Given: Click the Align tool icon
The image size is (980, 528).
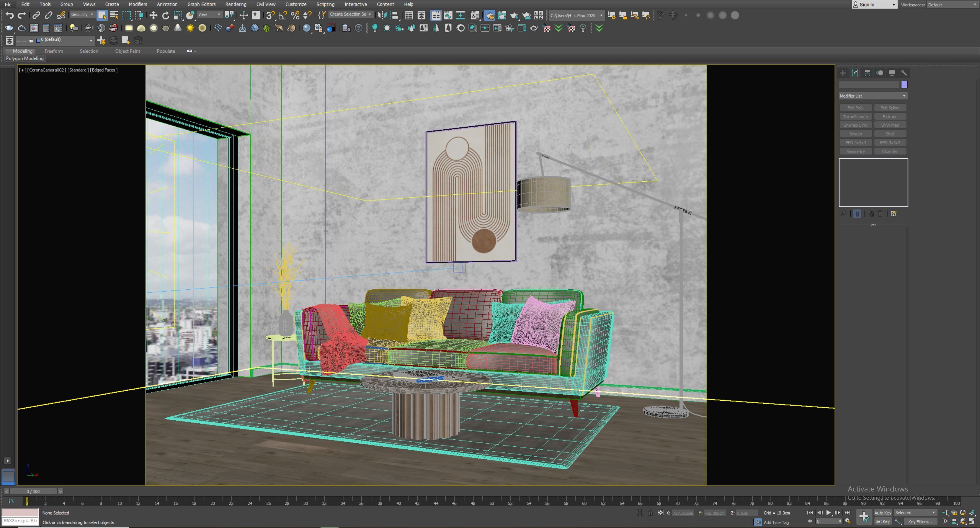Looking at the screenshot, I should pyautogui.click(x=395, y=15).
